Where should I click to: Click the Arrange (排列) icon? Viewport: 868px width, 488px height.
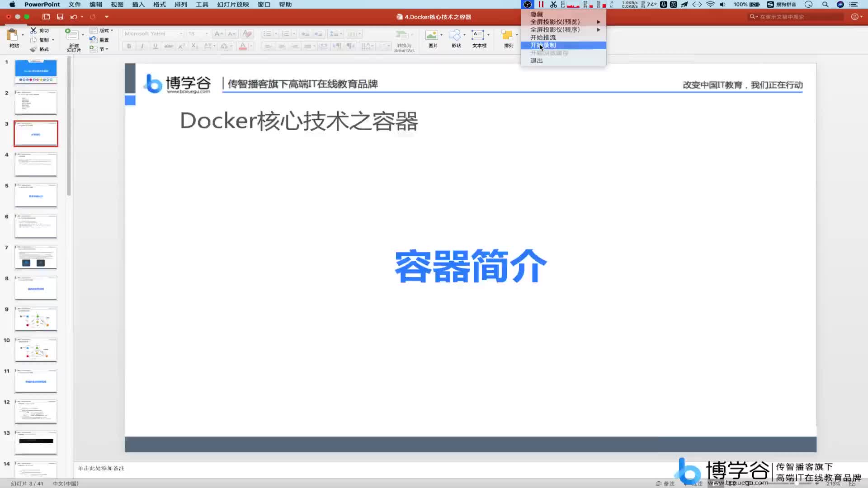(507, 35)
